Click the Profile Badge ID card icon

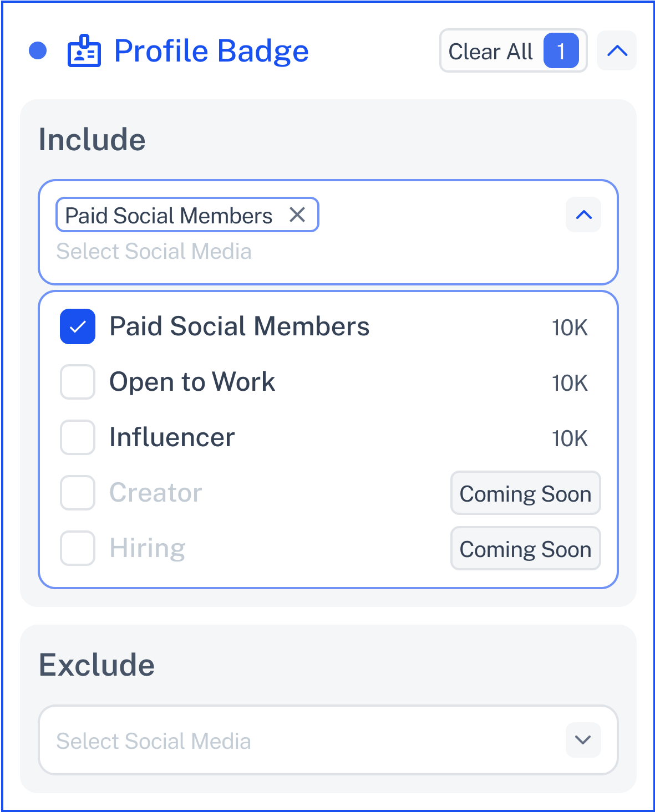(84, 51)
